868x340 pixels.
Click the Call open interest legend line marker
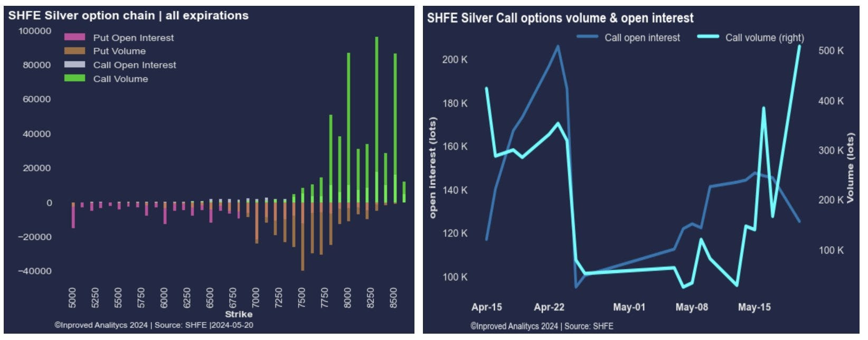(587, 37)
